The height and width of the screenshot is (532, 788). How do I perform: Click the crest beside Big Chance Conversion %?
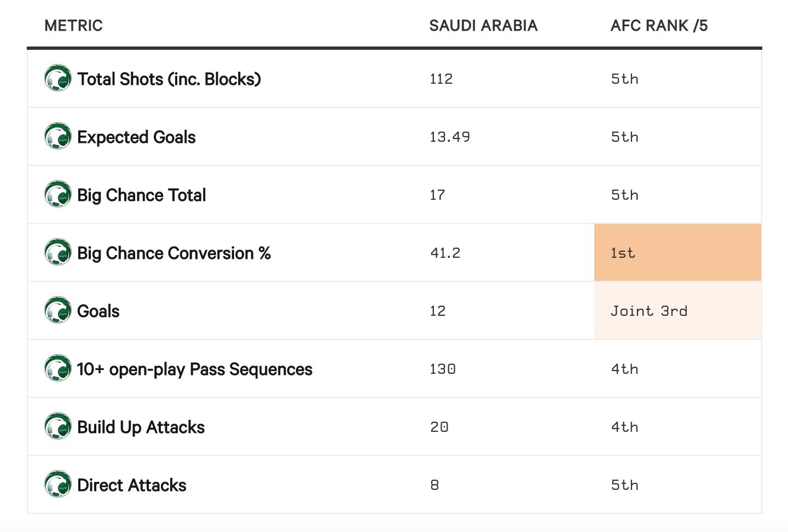58,252
